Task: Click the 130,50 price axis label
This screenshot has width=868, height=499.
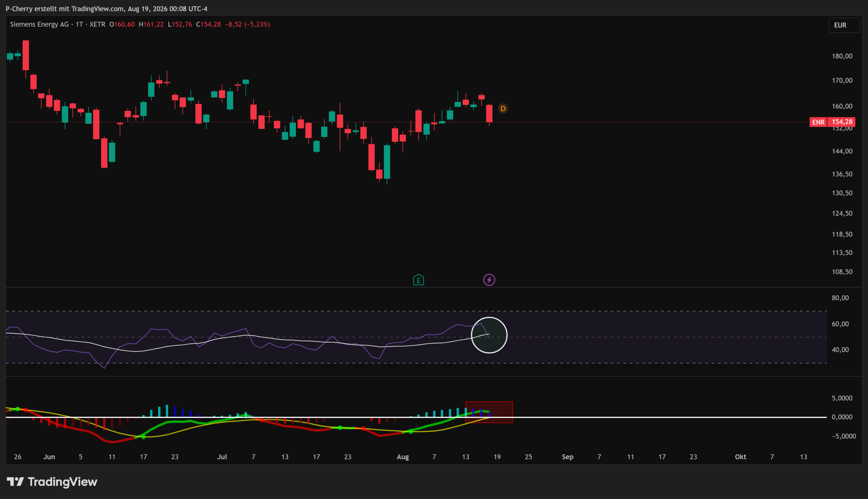Action: (x=842, y=193)
